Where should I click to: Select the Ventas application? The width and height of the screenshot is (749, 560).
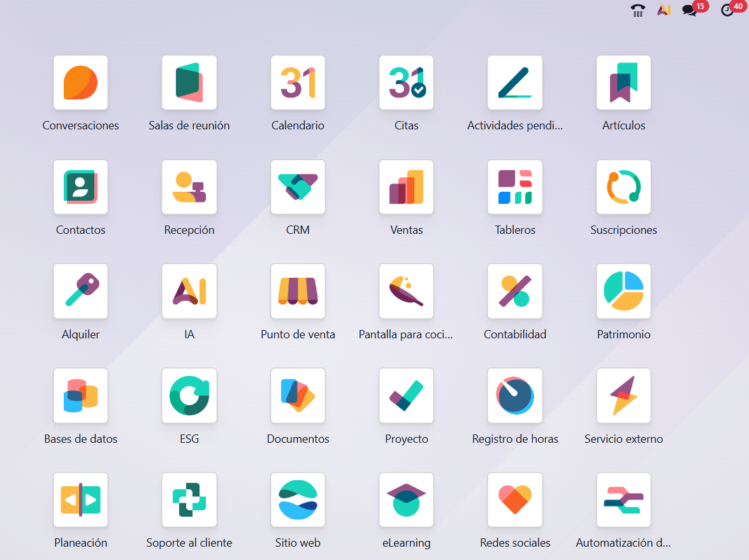point(406,187)
